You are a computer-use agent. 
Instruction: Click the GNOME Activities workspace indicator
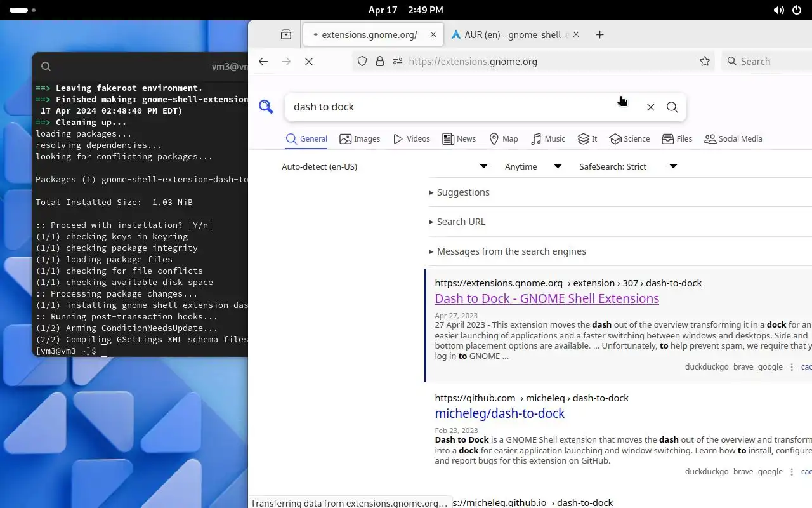click(23, 10)
